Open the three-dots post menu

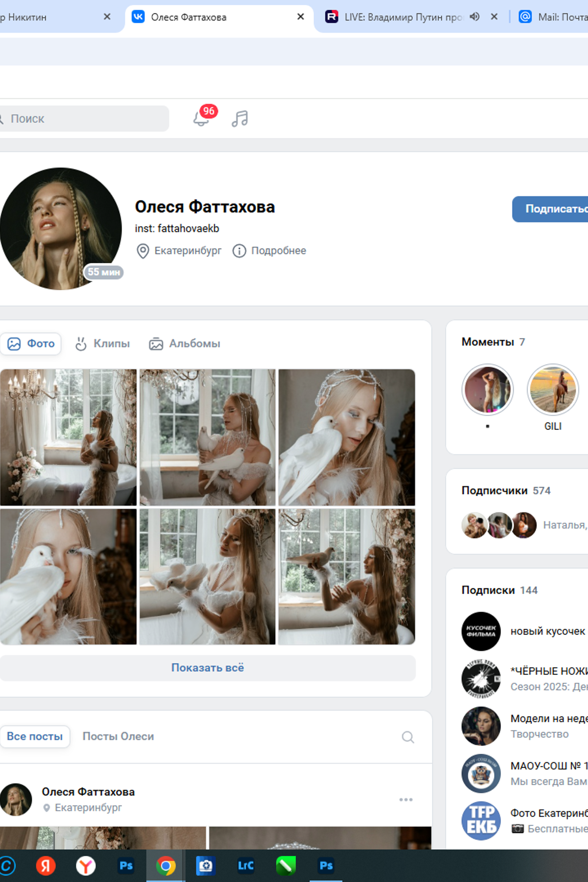[x=406, y=800]
